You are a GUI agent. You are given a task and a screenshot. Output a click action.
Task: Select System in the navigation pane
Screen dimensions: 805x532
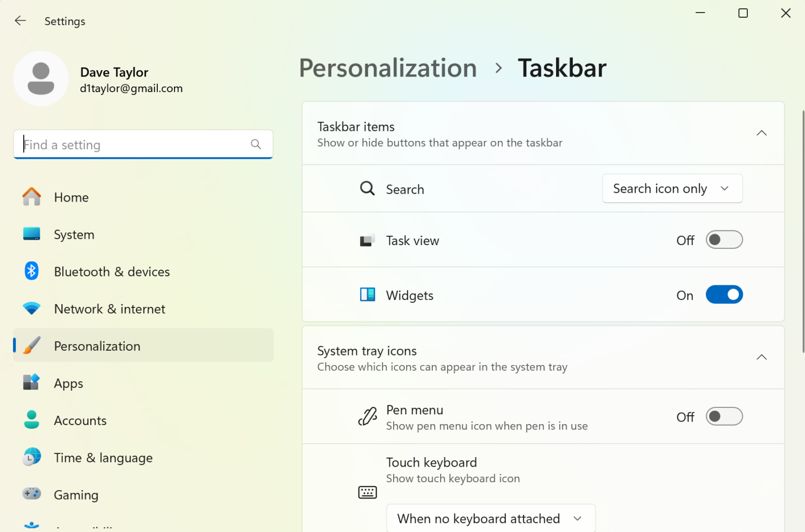(x=74, y=234)
